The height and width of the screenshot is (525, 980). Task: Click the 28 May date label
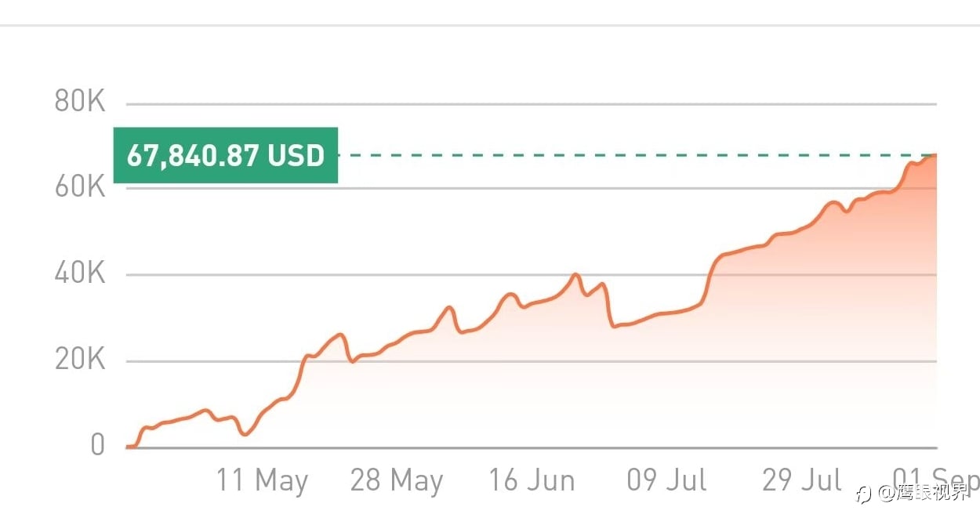pyautogui.click(x=397, y=480)
